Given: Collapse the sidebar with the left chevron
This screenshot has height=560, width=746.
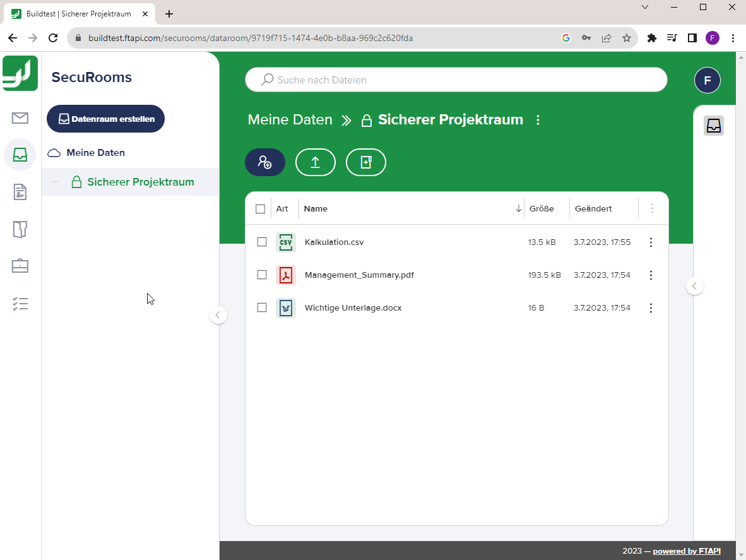Looking at the screenshot, I should click(x=218, y=314).
